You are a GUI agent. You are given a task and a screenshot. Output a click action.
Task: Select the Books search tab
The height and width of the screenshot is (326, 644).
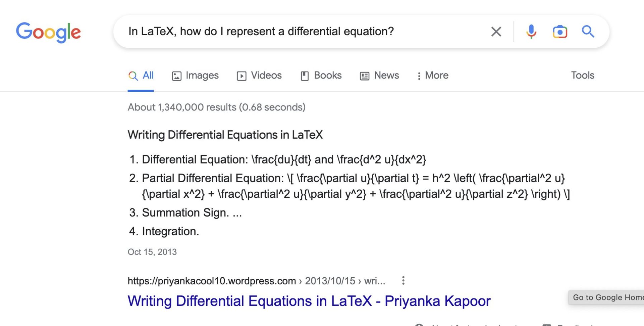tap(328, 76)
